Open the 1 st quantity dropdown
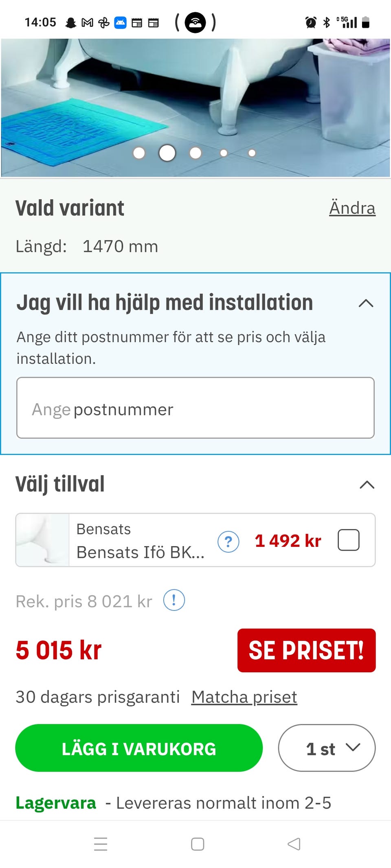 pyautogui.click(x=327, y=748)
